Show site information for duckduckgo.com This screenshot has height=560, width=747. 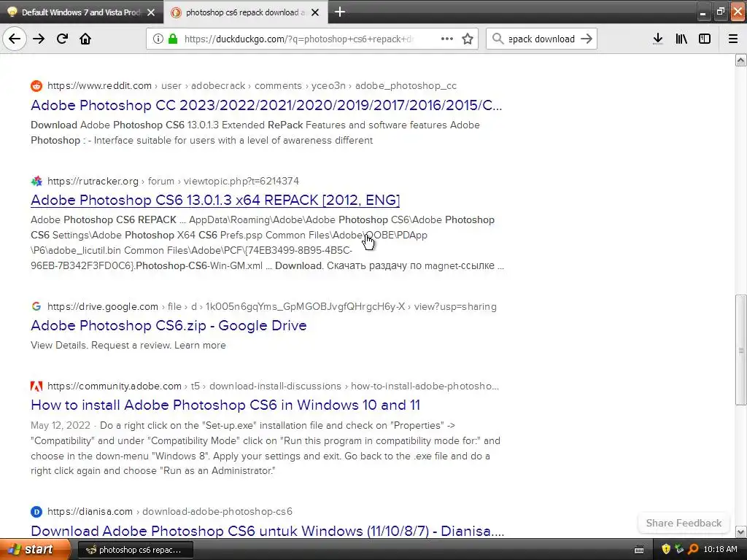coord(158,39)
